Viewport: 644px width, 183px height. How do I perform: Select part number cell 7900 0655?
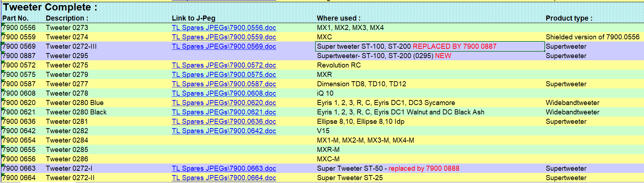point(19,150)
